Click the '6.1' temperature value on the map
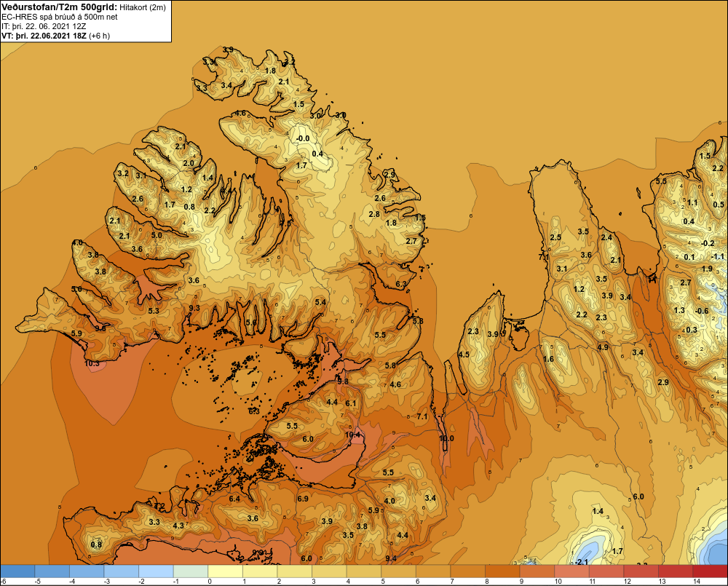Viewport: 728px width, 586px height. [x=351, y=403]
